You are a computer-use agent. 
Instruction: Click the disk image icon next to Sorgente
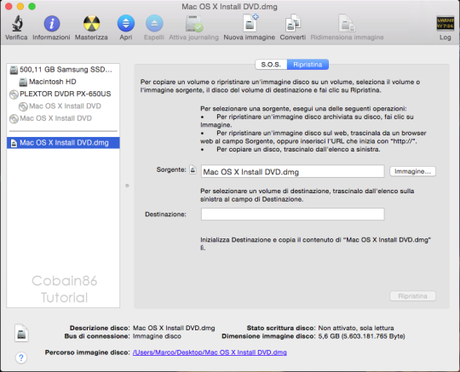click(x=193, y=170)
